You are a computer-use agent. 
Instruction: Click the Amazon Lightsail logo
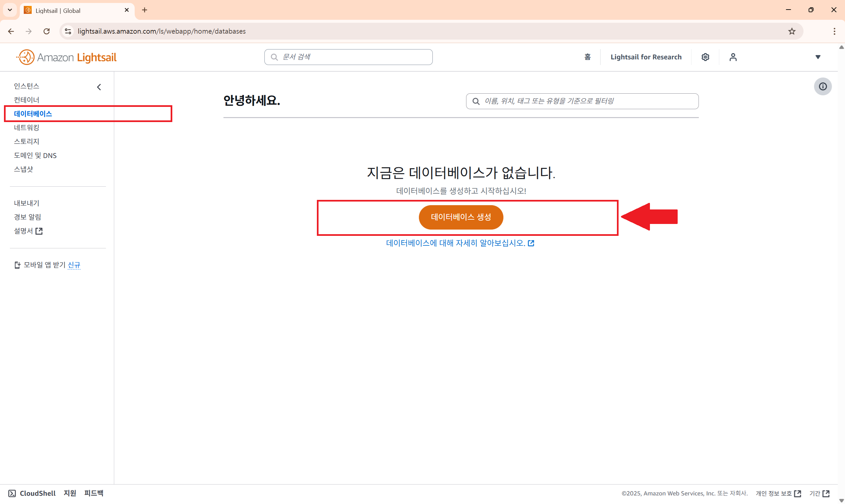click(66, 57)
